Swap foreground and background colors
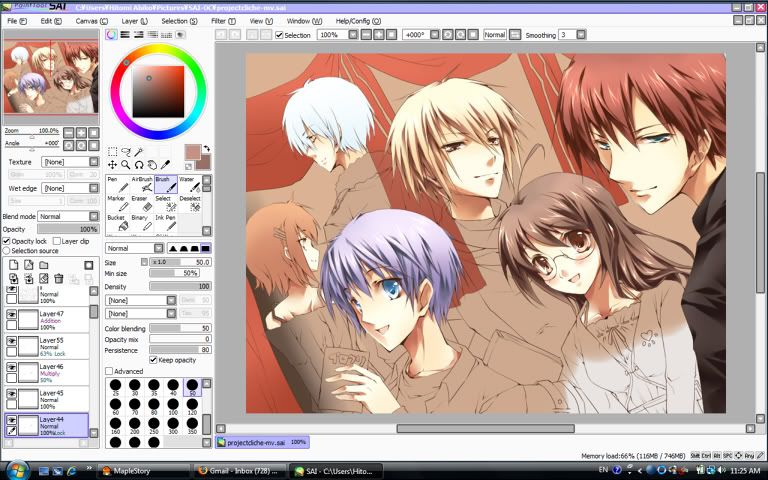Screen dimensions: 768x480 (207, 148)
